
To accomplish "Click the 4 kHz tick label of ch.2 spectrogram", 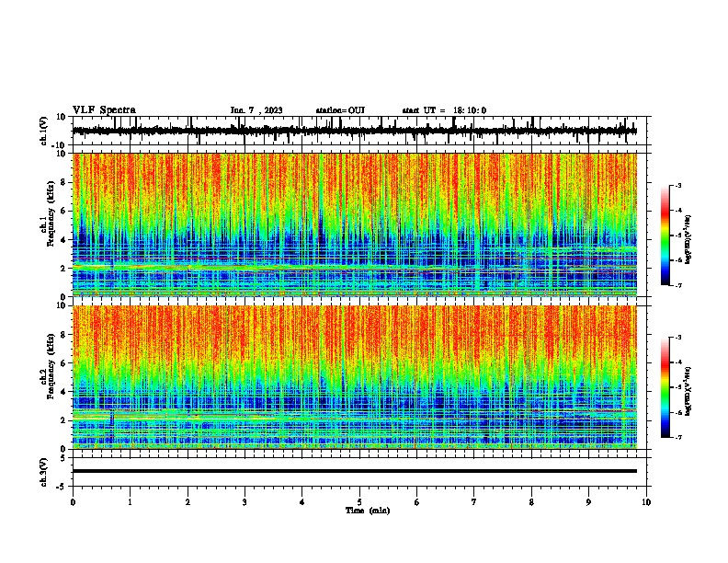I will tap(63, 392).
